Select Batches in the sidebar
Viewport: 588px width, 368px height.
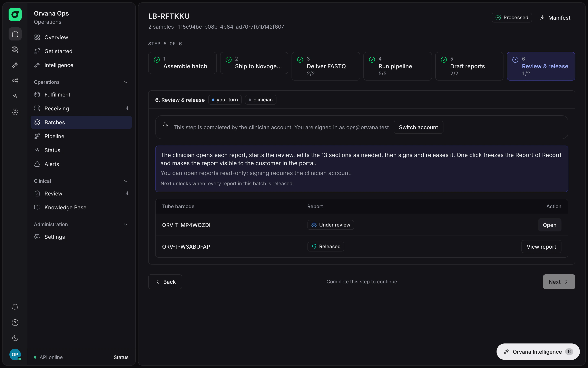[x=81, y=122]
